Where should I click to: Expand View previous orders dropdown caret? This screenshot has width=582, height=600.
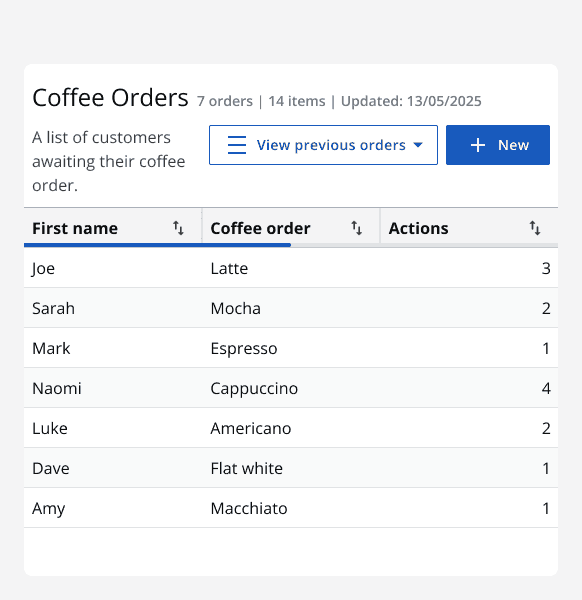pyautogui.click(x=418, y=145)
